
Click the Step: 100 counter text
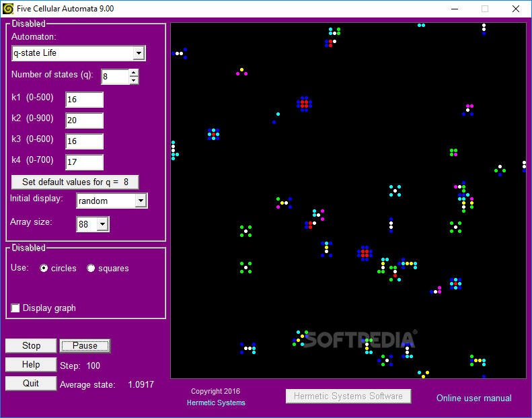(80, 365)
